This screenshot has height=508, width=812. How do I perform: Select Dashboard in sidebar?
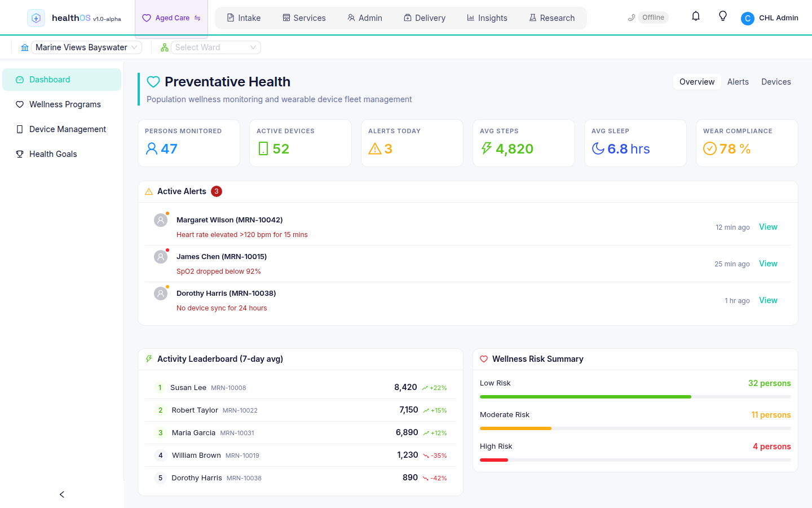pos(62,80)
